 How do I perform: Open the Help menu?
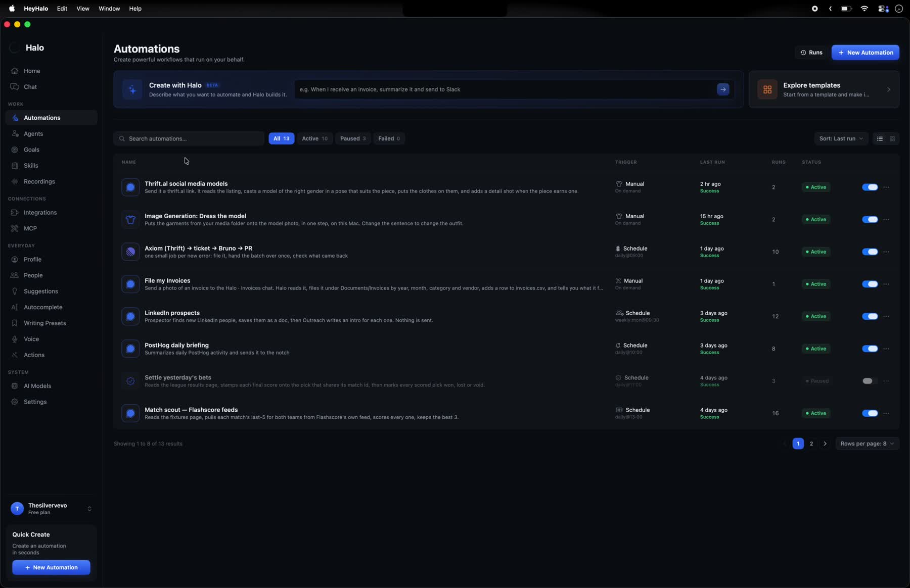coord(135,9)
